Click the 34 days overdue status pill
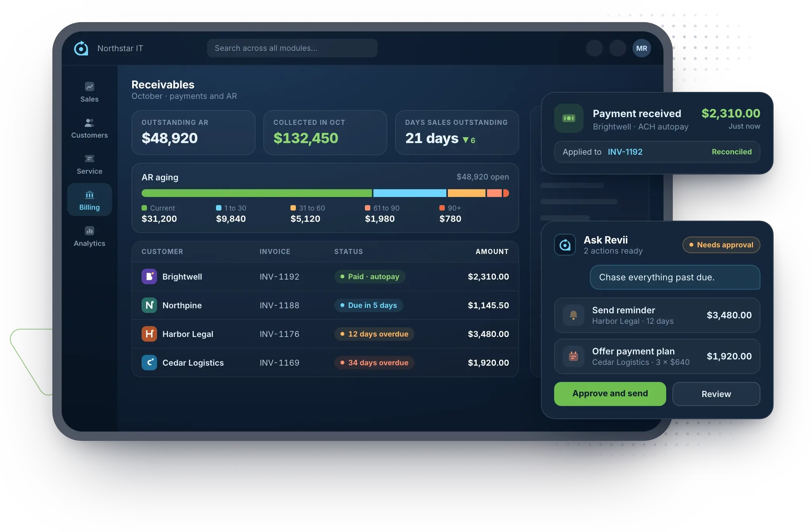Viewport: 812px width, 532px height. pyautogui.click(x=374, y=363)
